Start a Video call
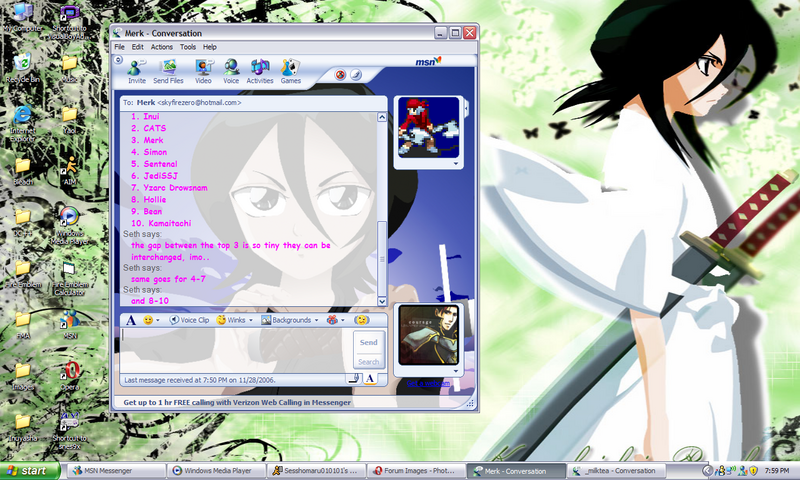This screenshot has height=480, width=800. pos(203,71)
